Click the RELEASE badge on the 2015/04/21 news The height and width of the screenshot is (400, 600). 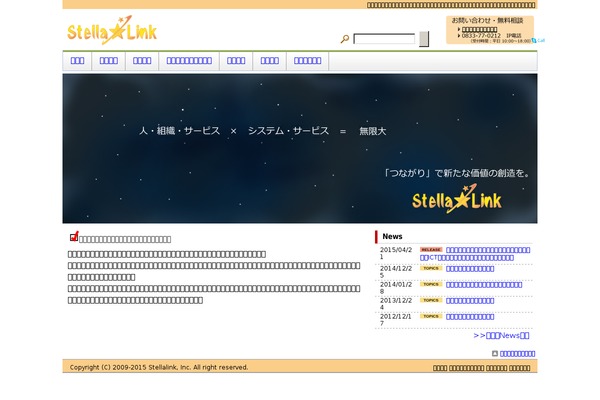[x=431, y=250]
